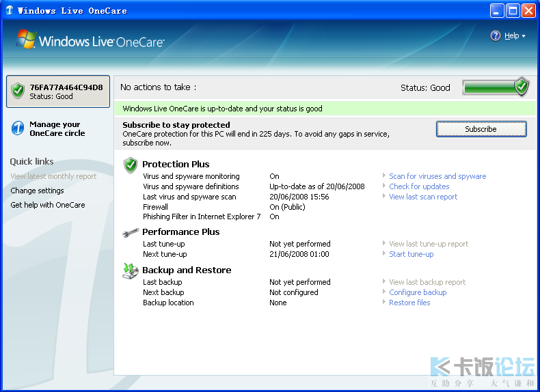Click the Help question mark icon
The width and height of the screenshot is (540, 392).
pos(496,36)
